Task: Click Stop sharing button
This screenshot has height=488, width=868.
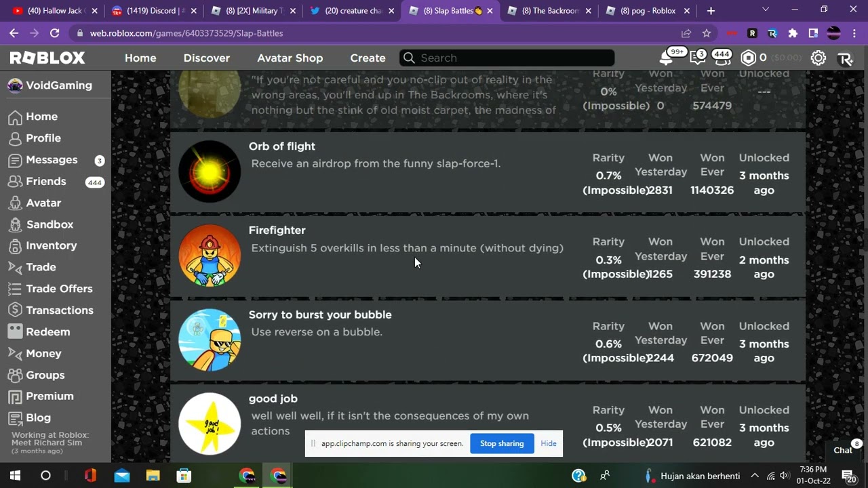Action: 502,444
